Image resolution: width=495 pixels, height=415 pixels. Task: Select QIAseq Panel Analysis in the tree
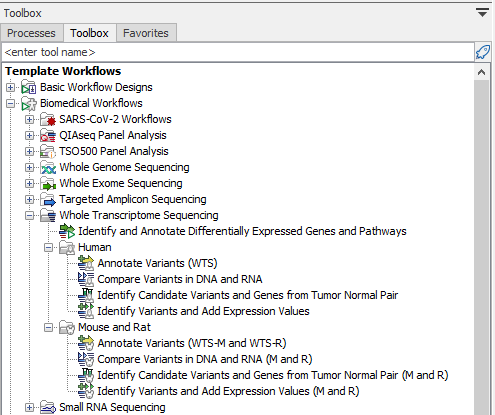point(113,135)
